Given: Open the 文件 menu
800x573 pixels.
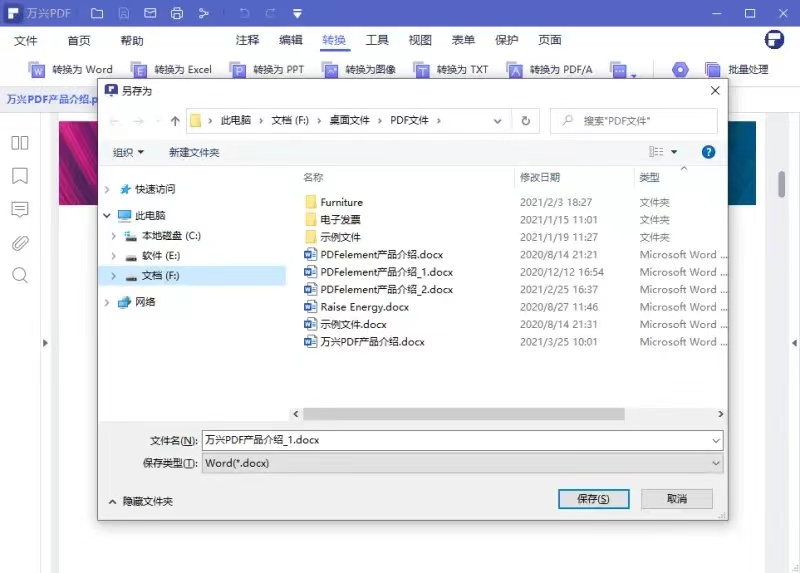Looking at the screenshot, I should tap(26, 40).
